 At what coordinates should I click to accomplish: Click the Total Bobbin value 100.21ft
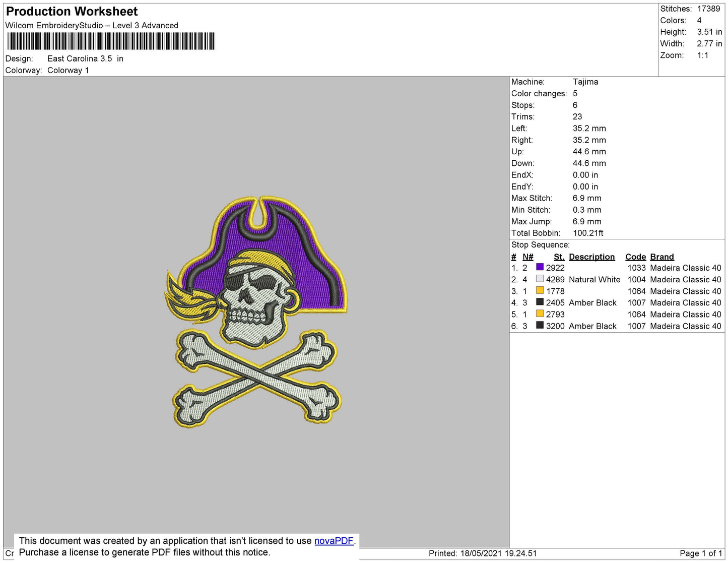588,232
